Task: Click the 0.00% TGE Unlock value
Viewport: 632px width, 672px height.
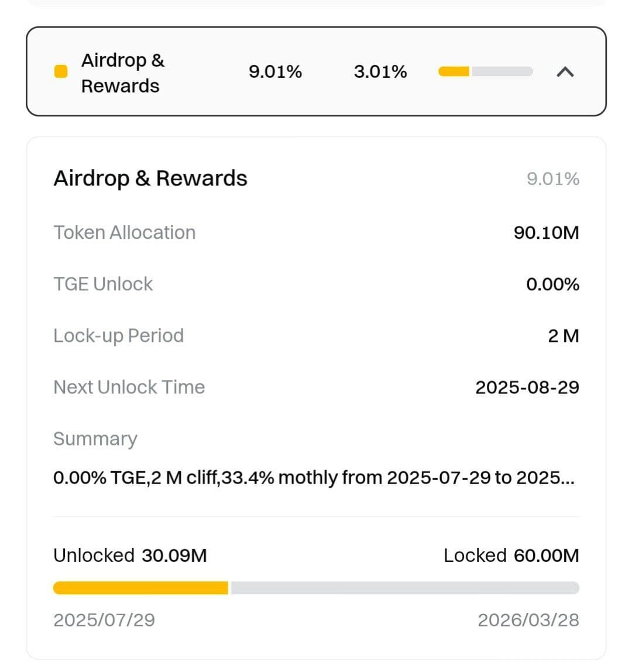Action: pyautogui.click(x=552, y=284)
